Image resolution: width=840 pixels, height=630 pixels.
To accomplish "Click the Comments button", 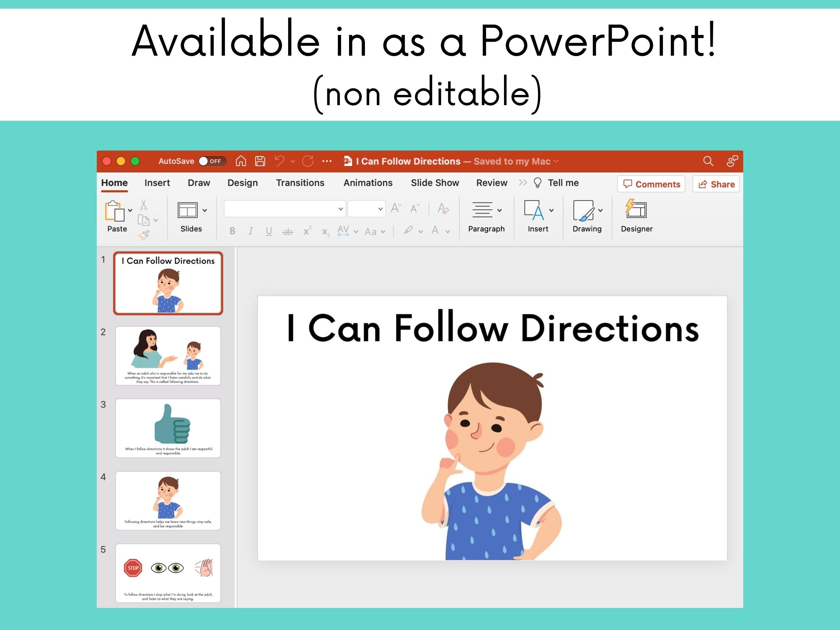I will [651, 184].
